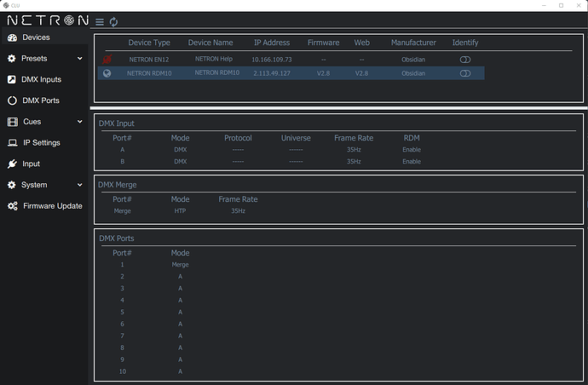Select the NETRON Help device name
The width and height of the screenshot is (588, 385).
coord(214,60)
